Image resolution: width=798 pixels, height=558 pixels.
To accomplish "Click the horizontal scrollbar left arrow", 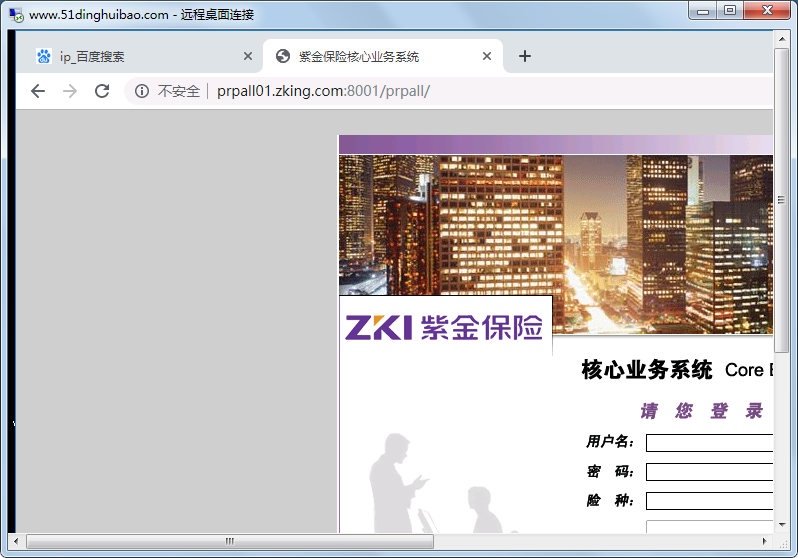I will pyautogui.click(x=16, y=541).
